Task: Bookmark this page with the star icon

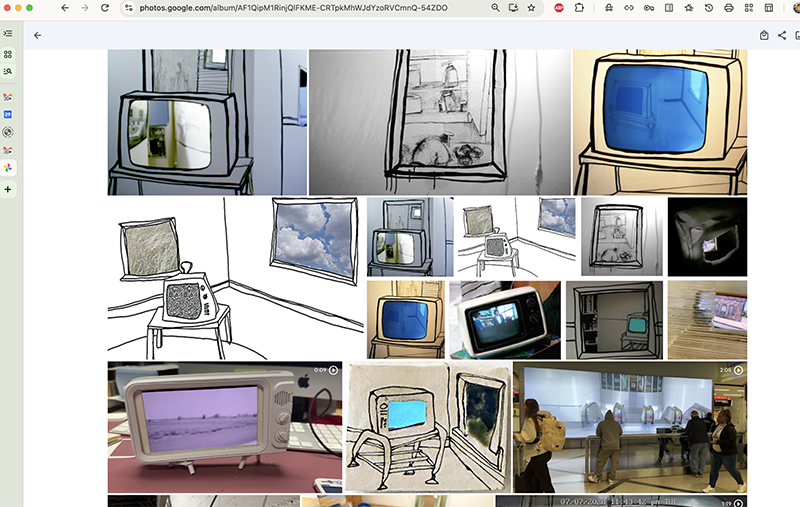Action: point(531,8)
